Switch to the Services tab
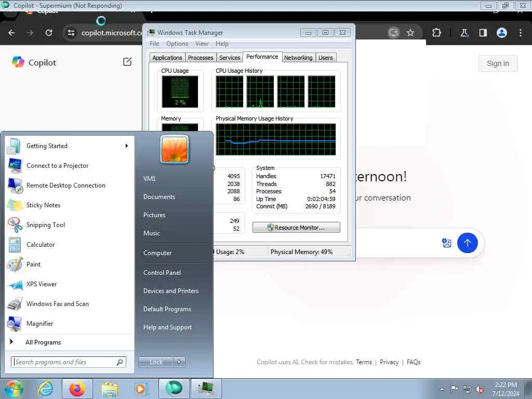532x399 pixels. click(x=230, y=58)
